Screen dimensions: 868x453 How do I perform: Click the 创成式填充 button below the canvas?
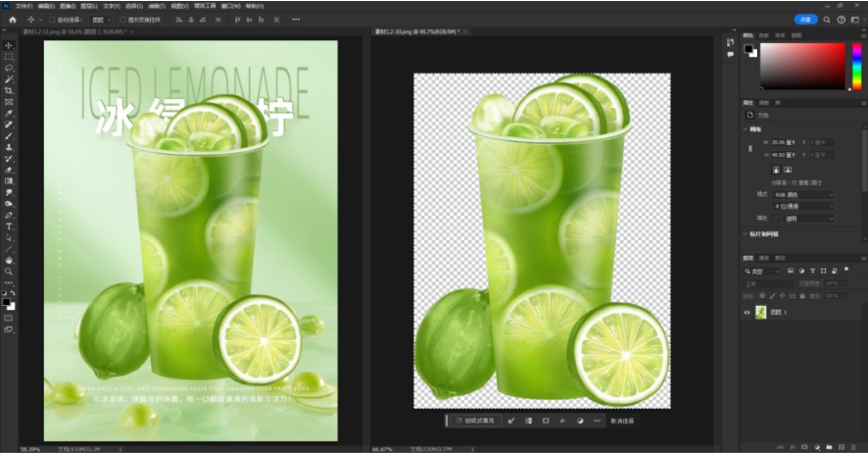tap(476, 421)
